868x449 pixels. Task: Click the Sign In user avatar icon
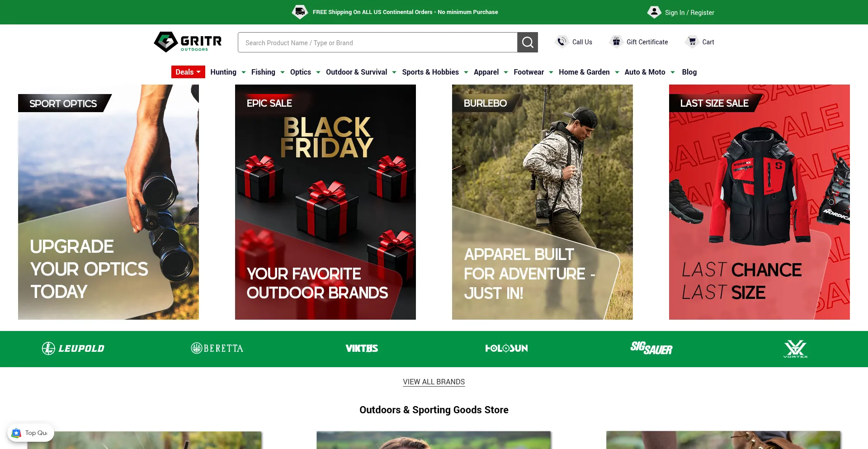pos(654,12)
